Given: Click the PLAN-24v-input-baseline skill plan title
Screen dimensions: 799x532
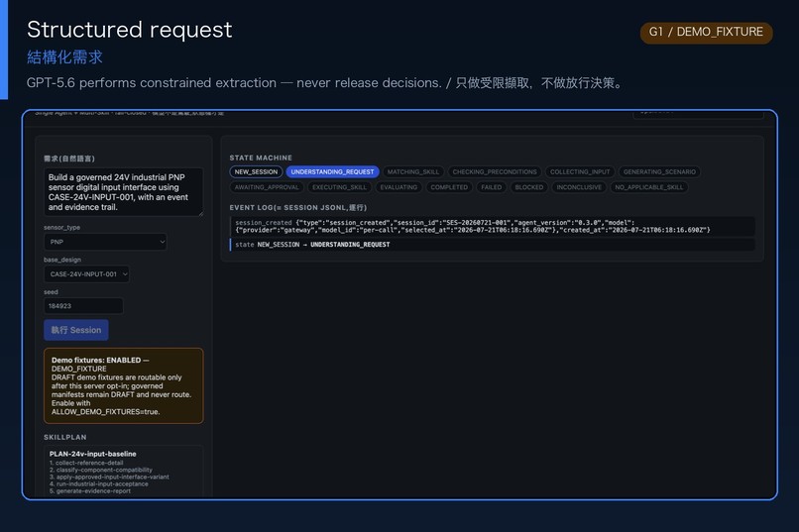Looking at the screenshot, I should [x=93, y=454].
